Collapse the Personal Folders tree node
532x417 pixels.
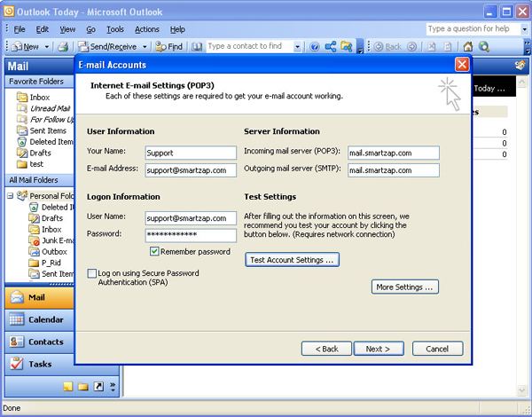click(10, 196)
